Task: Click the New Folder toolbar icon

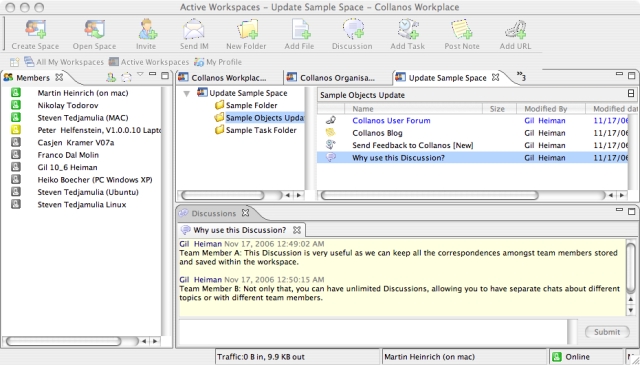Action: (x=247, y=29)
